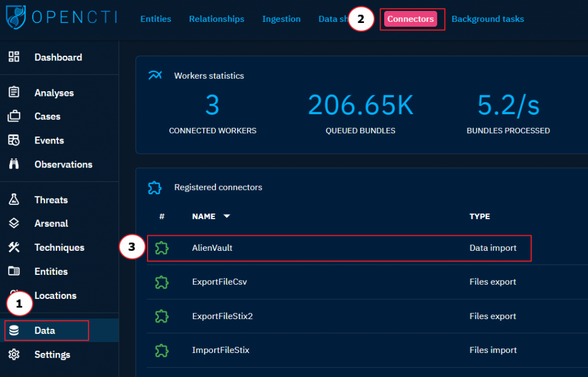Click the 5.2/s bundles processed value
Image resolution: width=588 pixels, height=377 pixels.
[x=508, y=105]
